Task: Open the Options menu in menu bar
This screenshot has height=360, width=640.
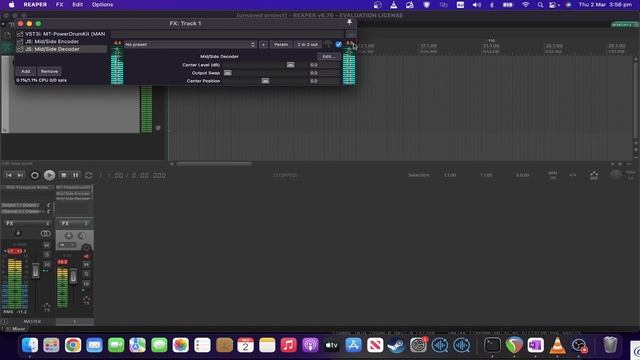Action: pyautogui.click(x=102, y=4)
